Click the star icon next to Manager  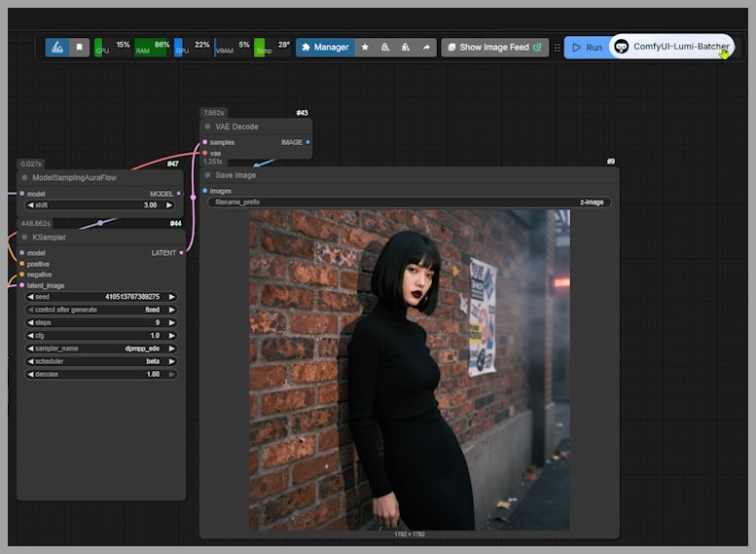click(x=365, y=47)
